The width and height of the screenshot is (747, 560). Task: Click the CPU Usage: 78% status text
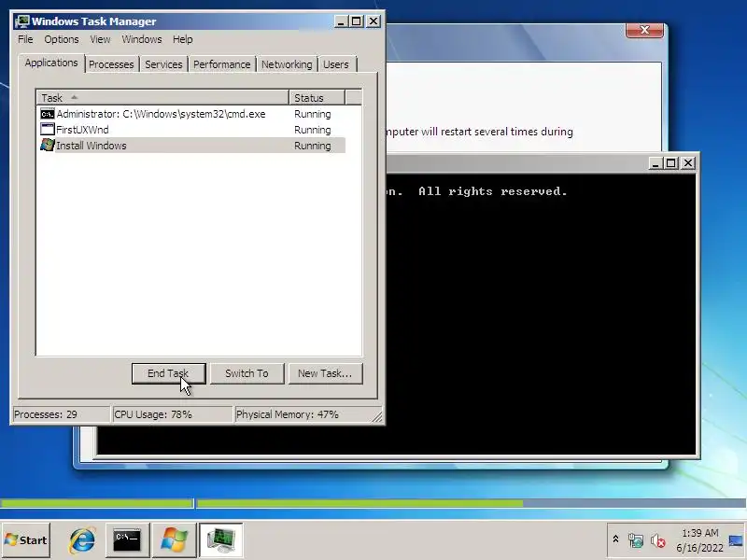point(153,414)
